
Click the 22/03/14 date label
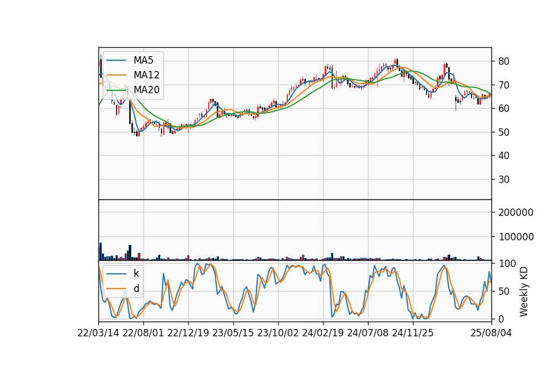[x=98, y=333]
